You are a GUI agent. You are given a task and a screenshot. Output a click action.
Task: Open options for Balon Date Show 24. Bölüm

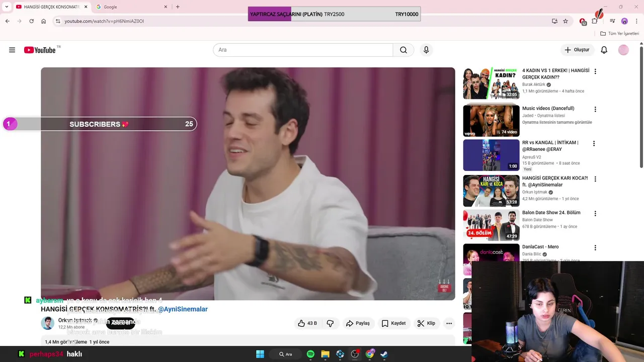pyautogui.click(x=595, y=213)
